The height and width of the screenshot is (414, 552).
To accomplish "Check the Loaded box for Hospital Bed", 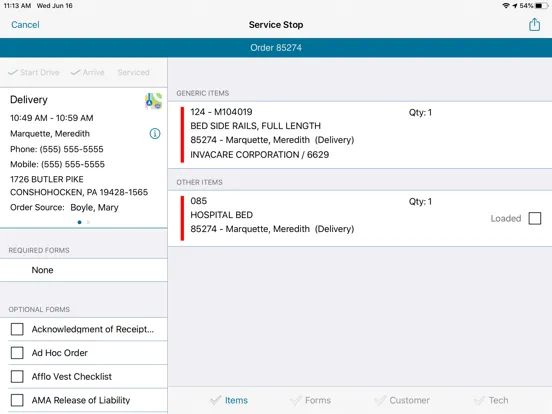I will coord(535,218).
